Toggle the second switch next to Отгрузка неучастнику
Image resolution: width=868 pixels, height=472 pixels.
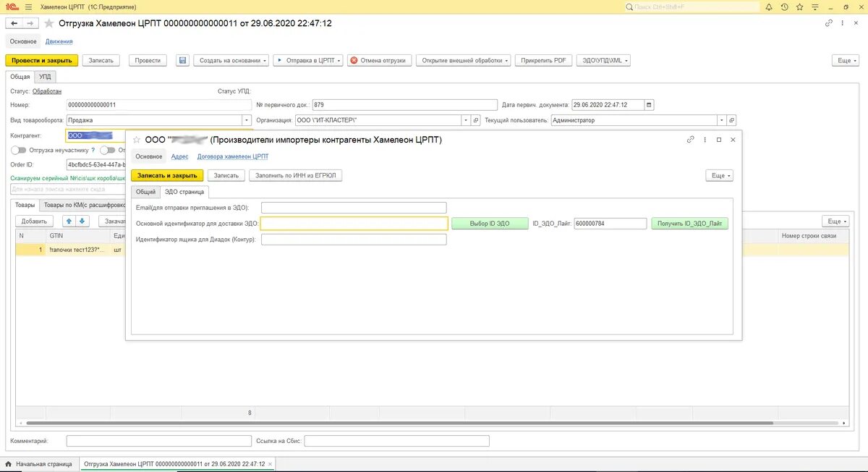pos(108,151)
